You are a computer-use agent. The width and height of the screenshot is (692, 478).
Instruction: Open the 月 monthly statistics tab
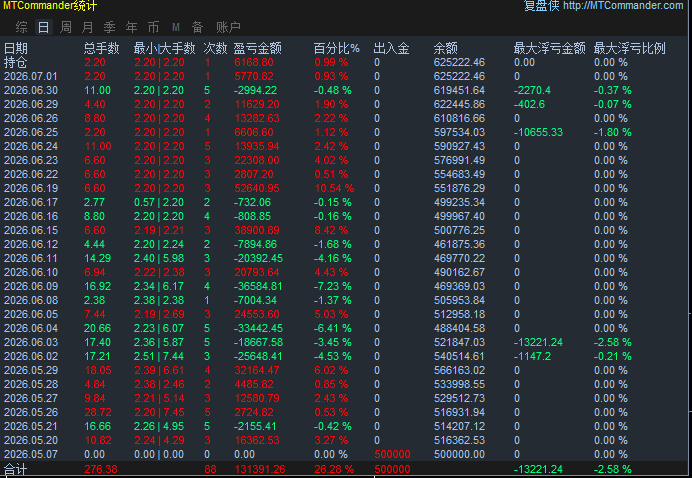87,27
